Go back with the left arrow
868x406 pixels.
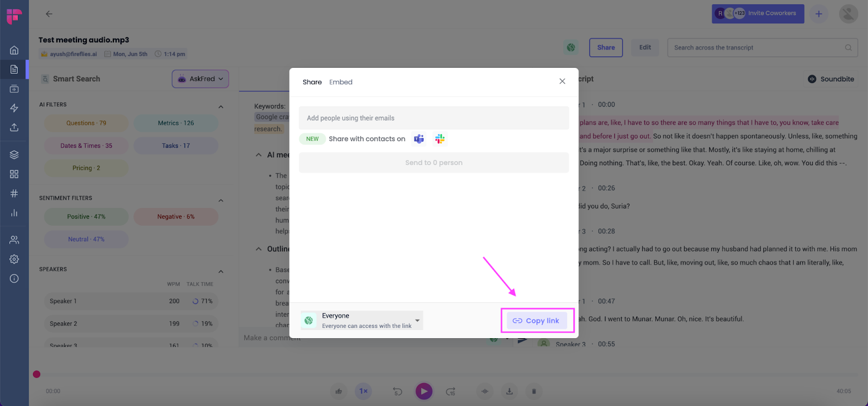[49, 14]
